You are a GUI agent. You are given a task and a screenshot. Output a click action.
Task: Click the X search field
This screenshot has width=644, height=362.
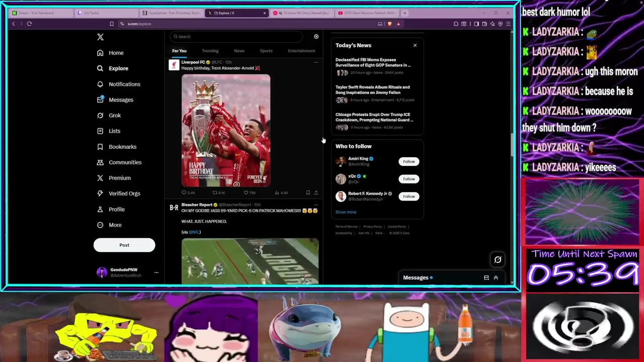pos(236,37)
